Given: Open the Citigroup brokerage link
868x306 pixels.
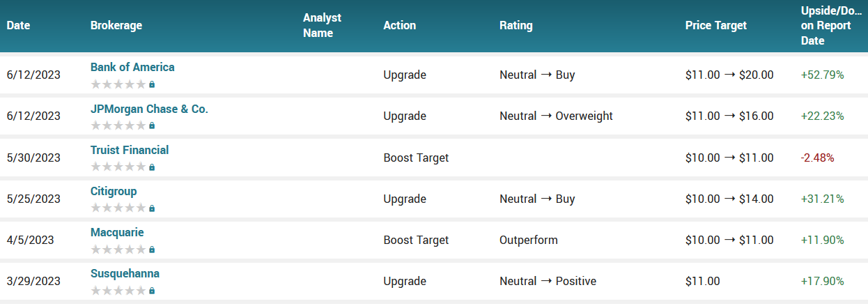Looking at the screenshot, I should coord(114,191).
